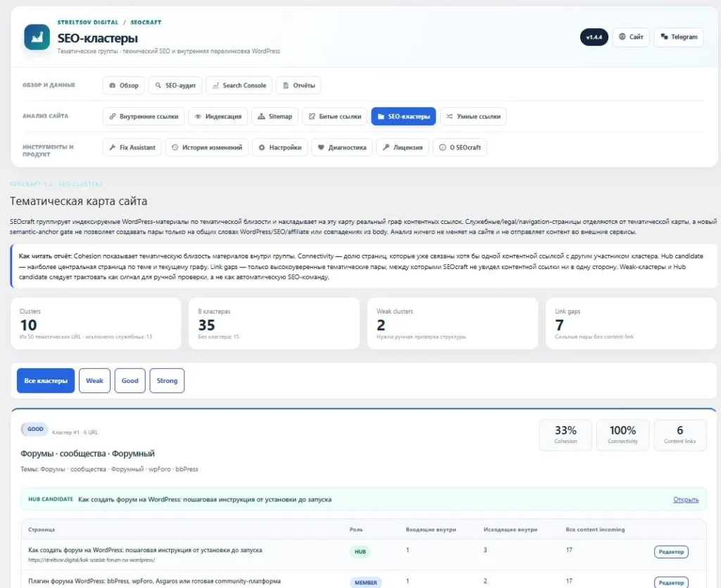Viewport: 721px width, 588px height.
Task: Filter clusters by Weak
Action: (x=94, y=381)
